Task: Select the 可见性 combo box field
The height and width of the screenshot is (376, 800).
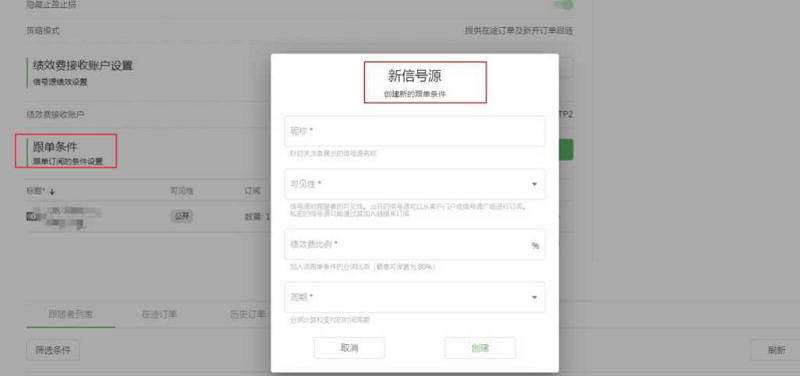Action: click(x=415, y=184)
